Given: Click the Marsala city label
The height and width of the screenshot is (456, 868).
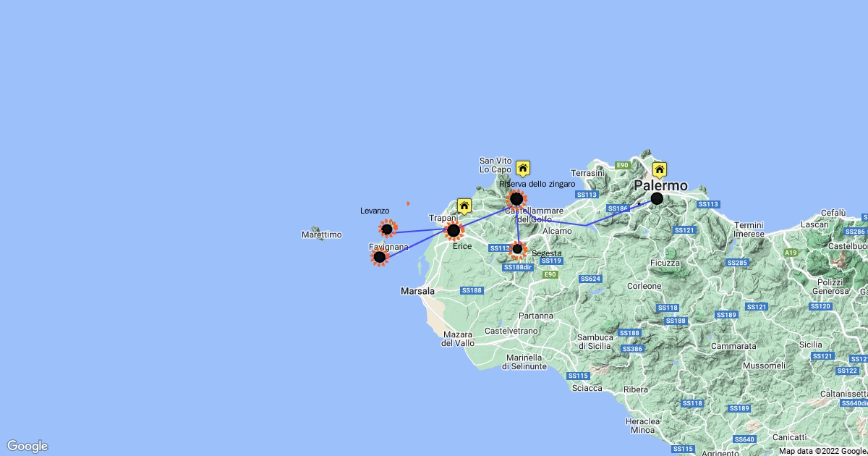Looking at the screenshot, I should point(417,291).
